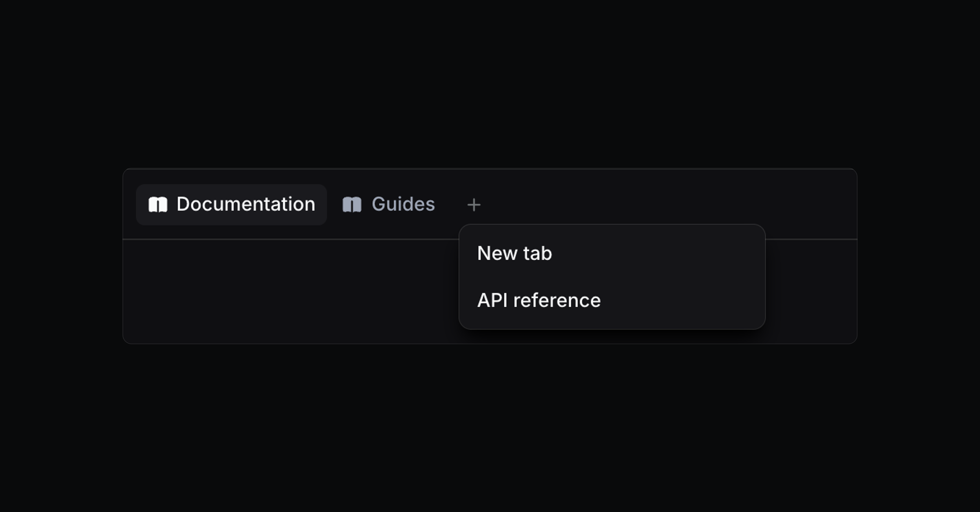This screenshot has height=512, width=980.
Task: Click the book icon beside Guides
Action: pos(352,205)
